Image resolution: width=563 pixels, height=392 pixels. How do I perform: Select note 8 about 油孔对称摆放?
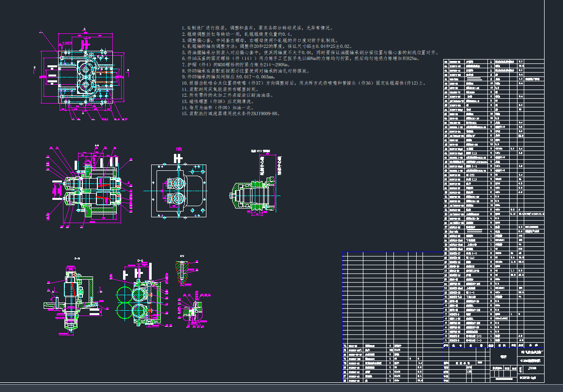click(x=246, y=71)
